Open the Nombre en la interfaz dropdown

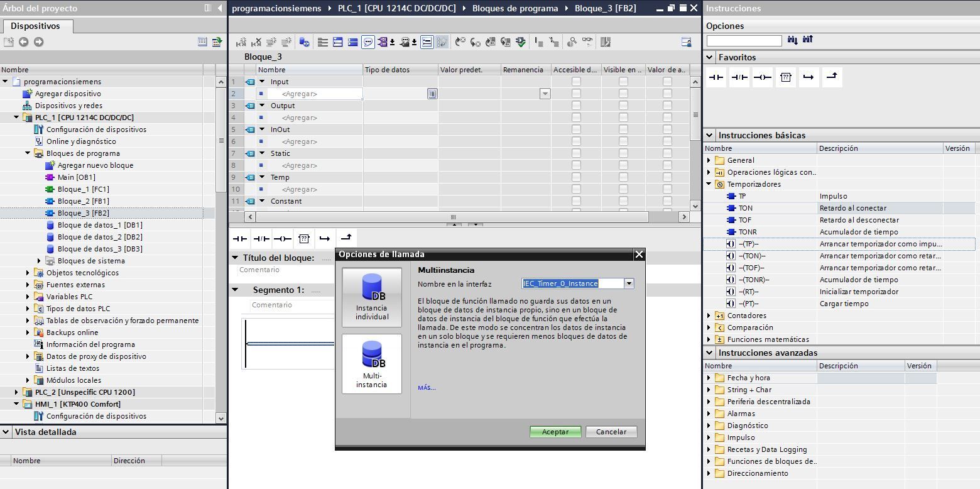pos(629,283)
